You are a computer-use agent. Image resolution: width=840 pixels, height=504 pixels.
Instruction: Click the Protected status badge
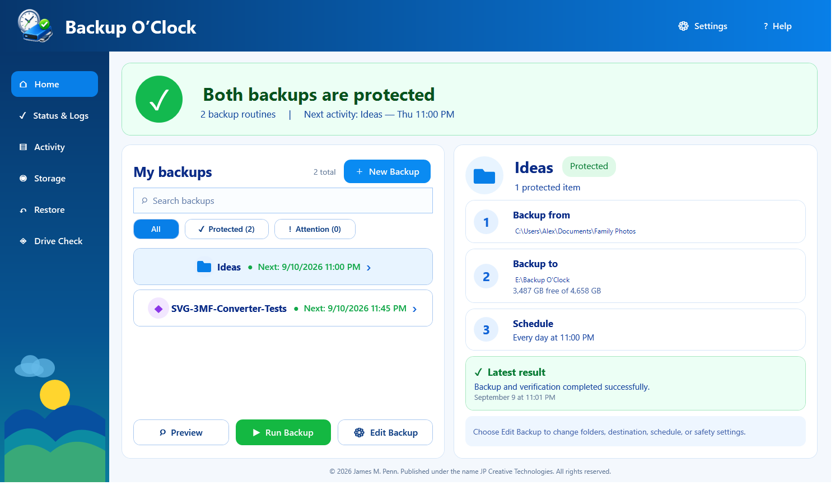(589, 166)
